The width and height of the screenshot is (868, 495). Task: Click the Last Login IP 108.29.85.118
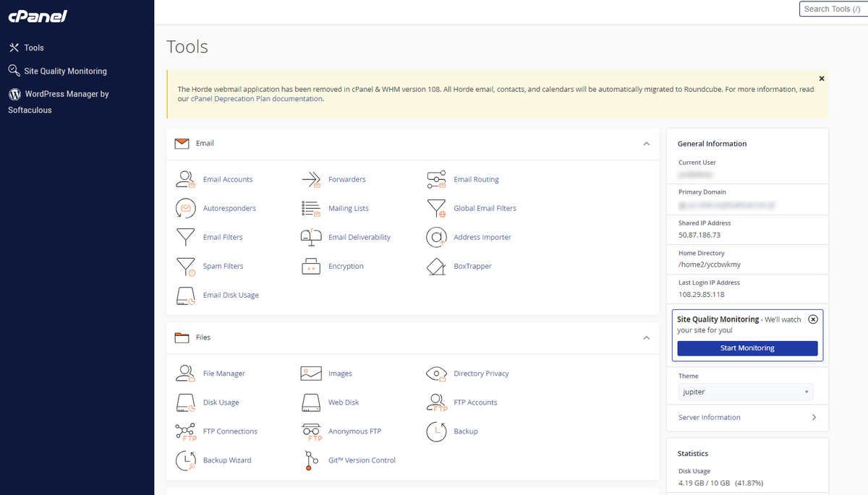point(701,295)
